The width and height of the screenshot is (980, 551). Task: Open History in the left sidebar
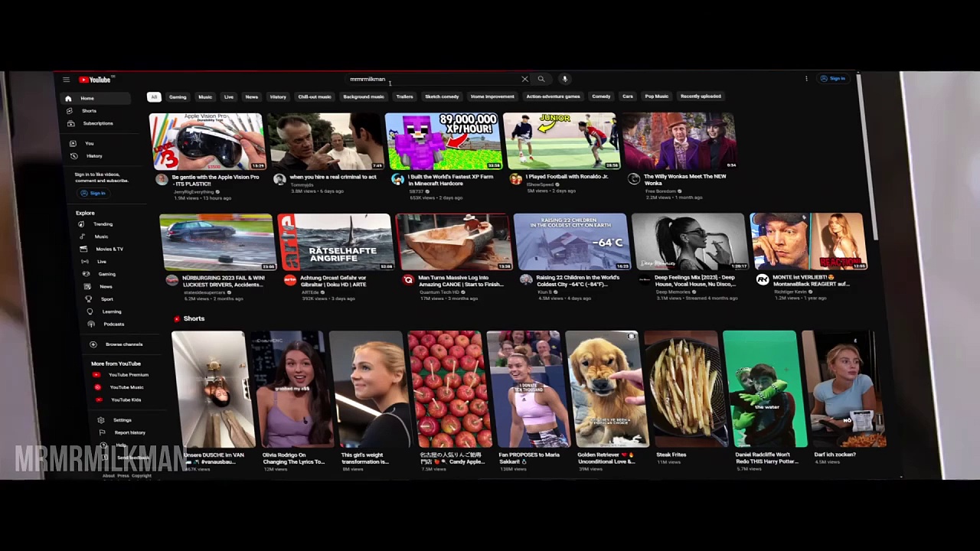click(93, 156)
